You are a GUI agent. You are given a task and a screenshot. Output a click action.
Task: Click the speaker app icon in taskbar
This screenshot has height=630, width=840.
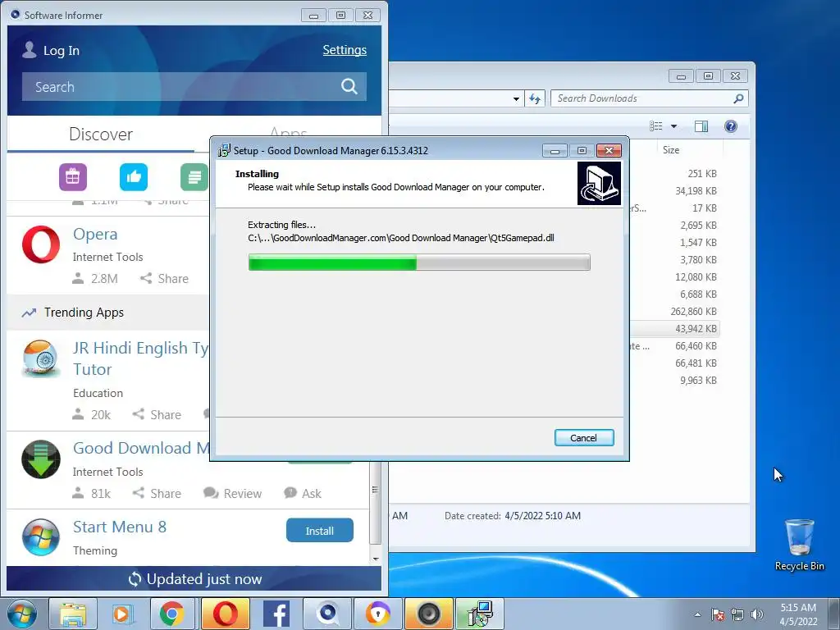(x=428, y=614)
